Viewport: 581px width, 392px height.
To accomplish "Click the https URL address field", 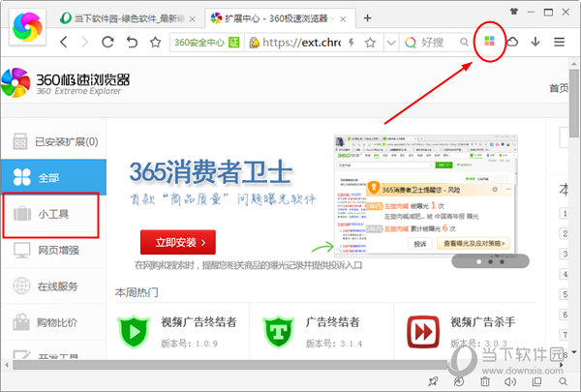I will (x=301, y=43).
